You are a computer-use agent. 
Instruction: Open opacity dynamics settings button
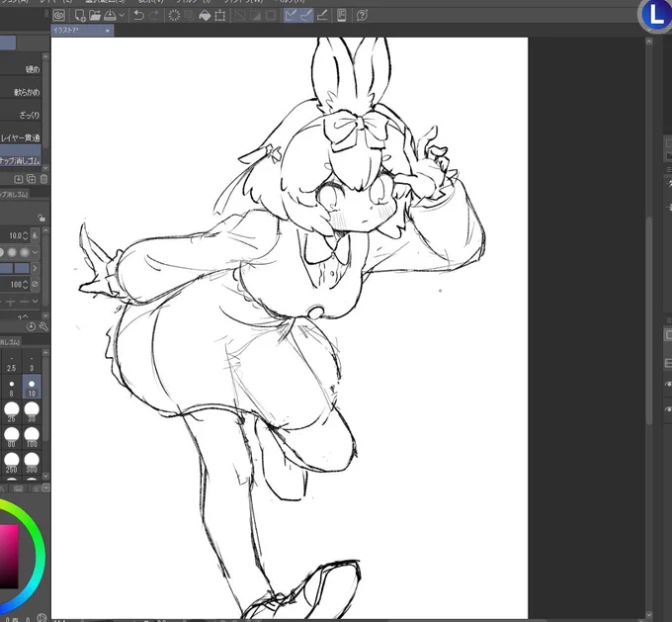35,284
